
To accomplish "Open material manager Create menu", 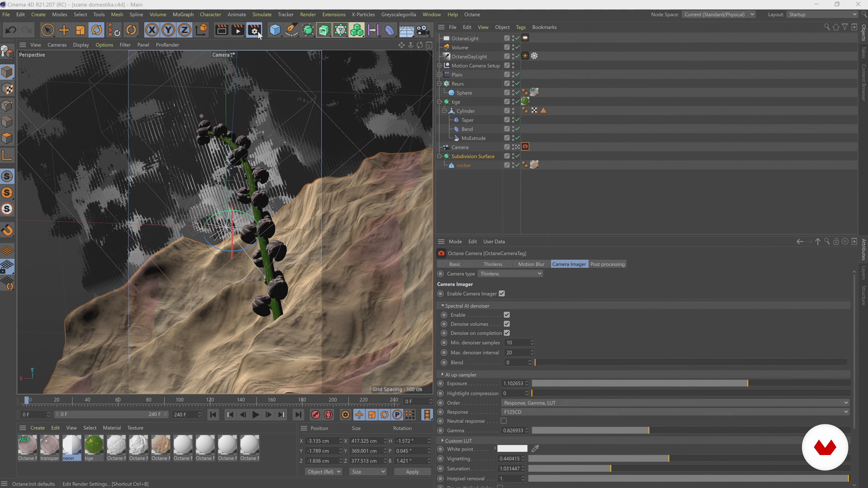I will click(37, 428).
